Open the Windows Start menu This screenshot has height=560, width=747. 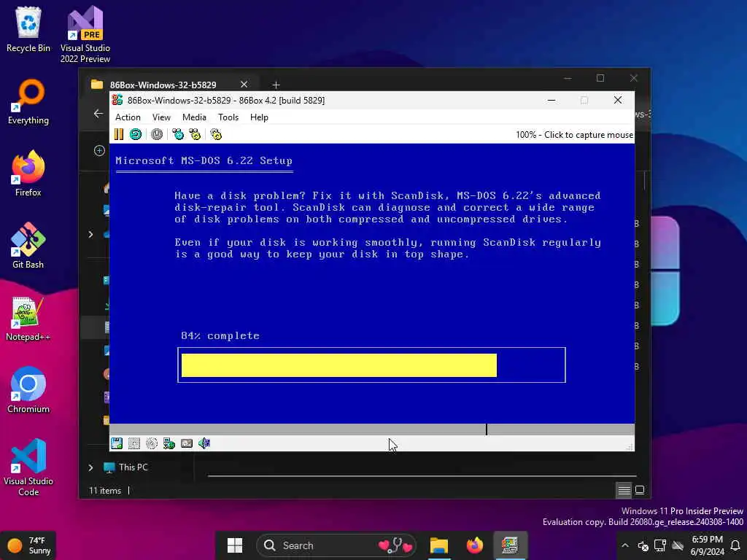coord(234,545)
